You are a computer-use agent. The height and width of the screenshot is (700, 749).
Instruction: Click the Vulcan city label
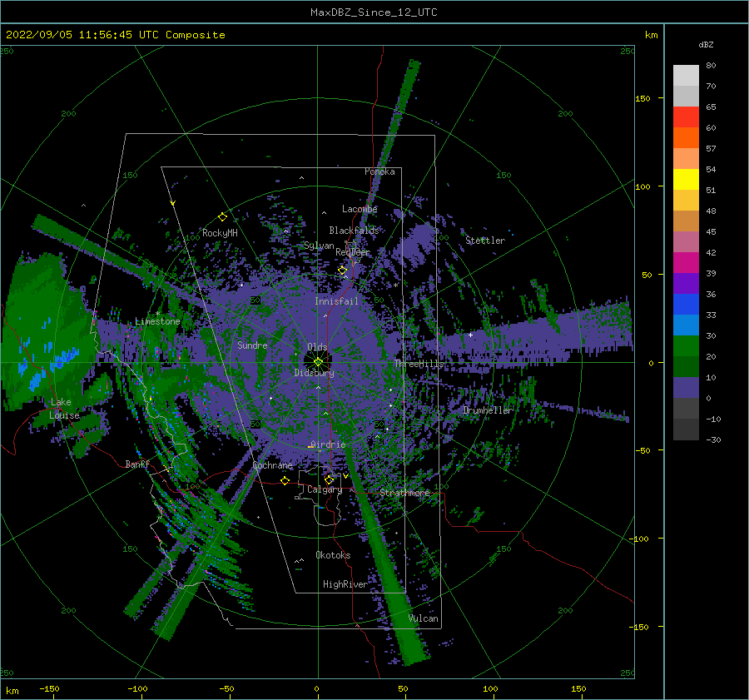(x=424, y=618)
